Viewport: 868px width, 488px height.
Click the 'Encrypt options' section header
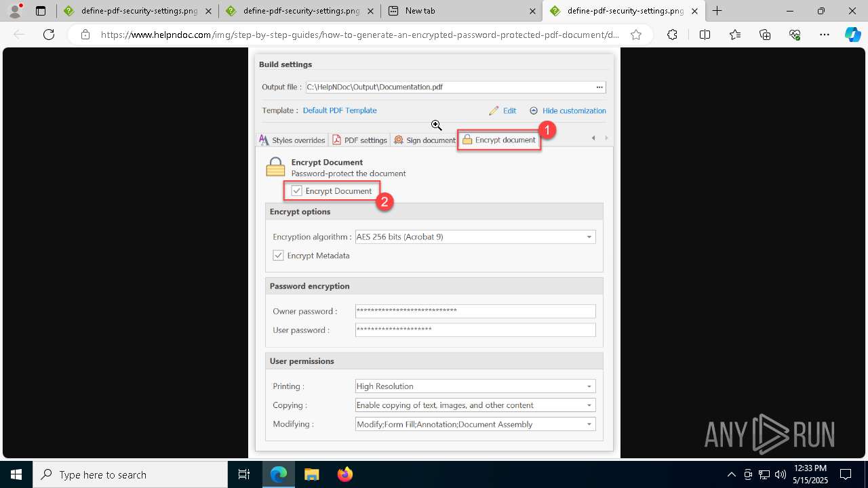[x=434, y=211]
